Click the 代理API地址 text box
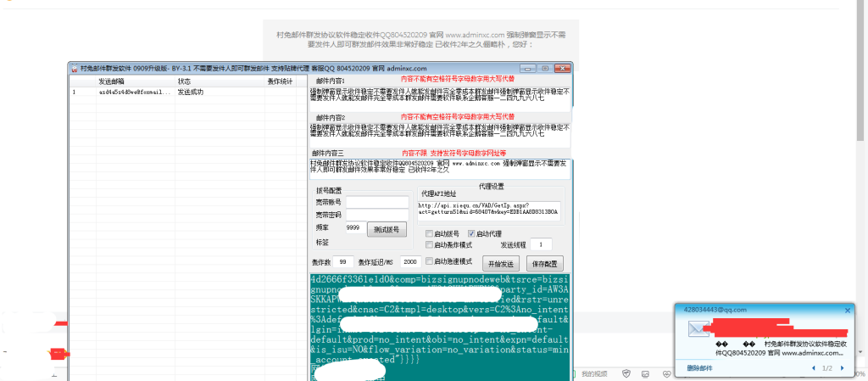This screenshot has width=868, height=381. pyautogui.click(x=487, y=210)
